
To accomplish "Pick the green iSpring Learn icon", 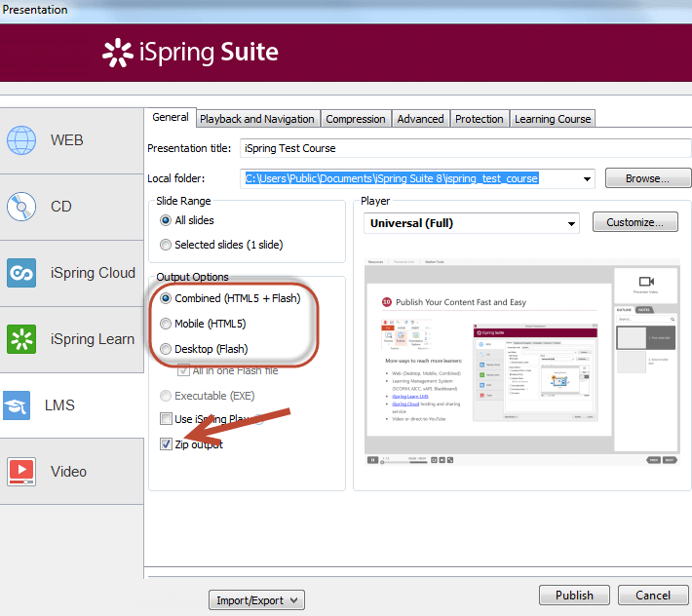I will (21, 339).
